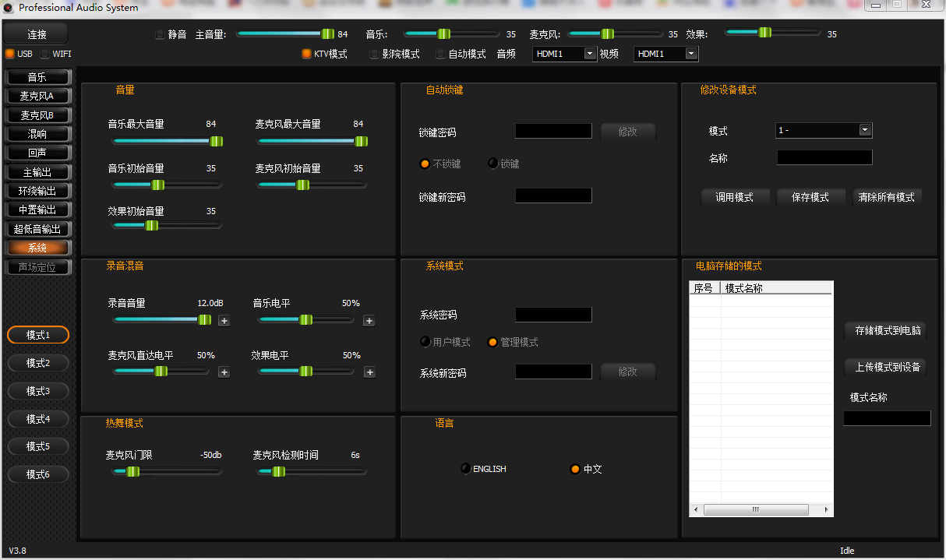This screenshot has width=946, height=560.
Task: Click the plus icon beside 效果电平 slider
Action: (369, 372)
